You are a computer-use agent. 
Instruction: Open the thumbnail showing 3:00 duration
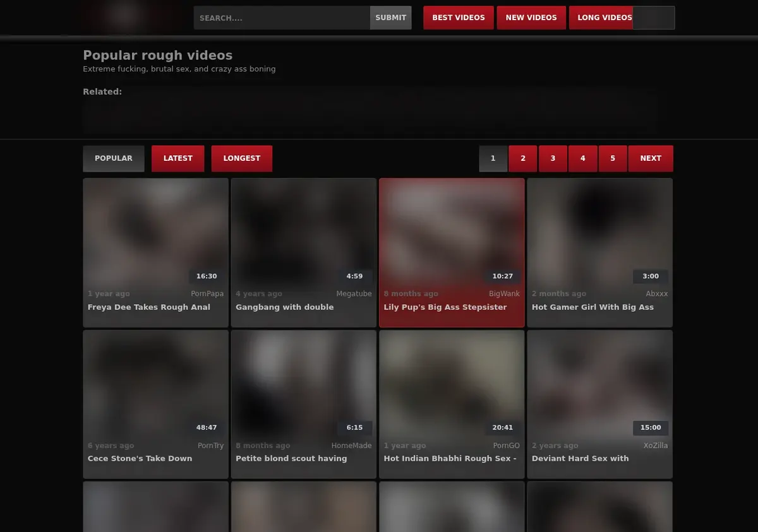coord(600,232)
